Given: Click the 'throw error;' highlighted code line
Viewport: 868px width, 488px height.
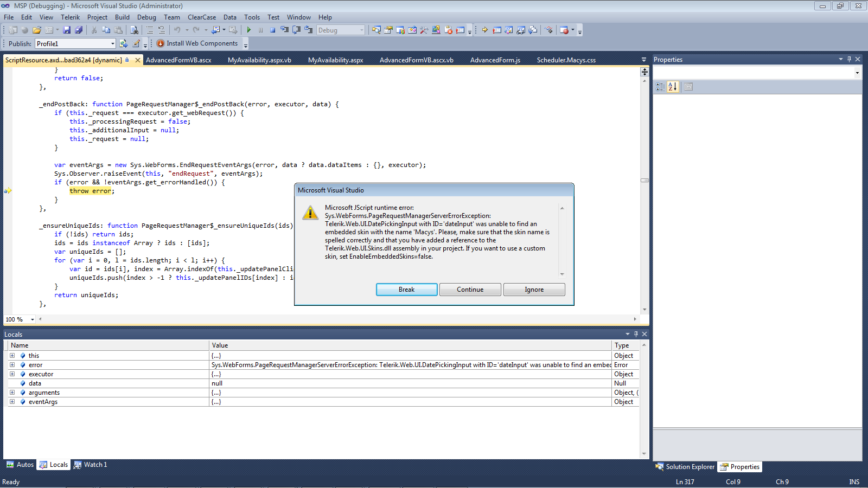Looking at the screenshot, I should (92, 191).
